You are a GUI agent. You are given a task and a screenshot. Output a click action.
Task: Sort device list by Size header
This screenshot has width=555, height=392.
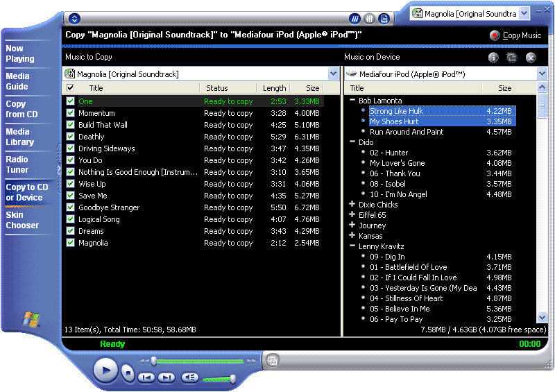(x=499, y=88)
